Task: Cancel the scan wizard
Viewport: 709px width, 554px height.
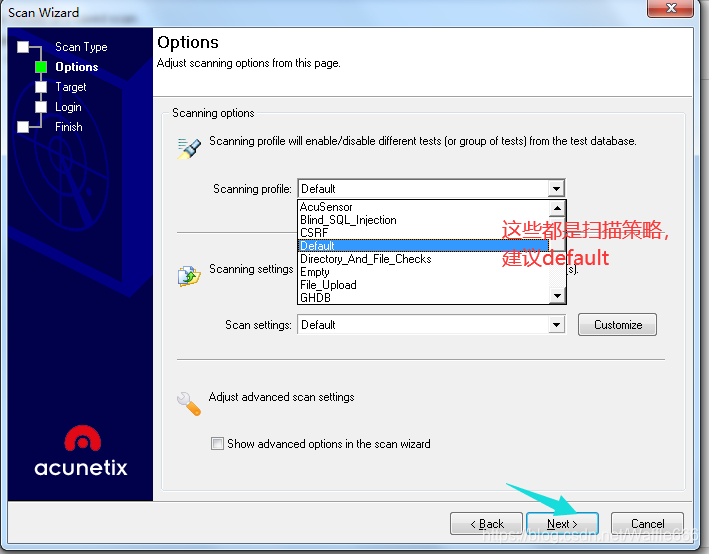Action: (x=648, y=524)
